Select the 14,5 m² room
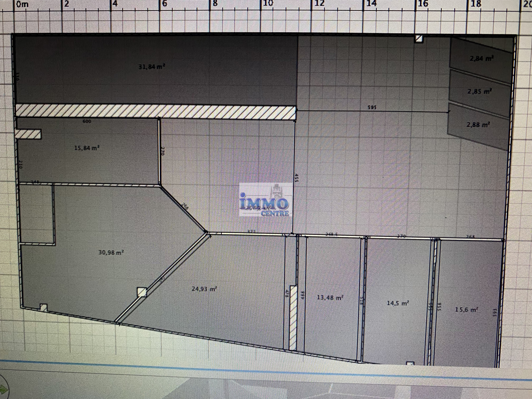The height and width of the screenshot is (399, 532). coord(398,303)
